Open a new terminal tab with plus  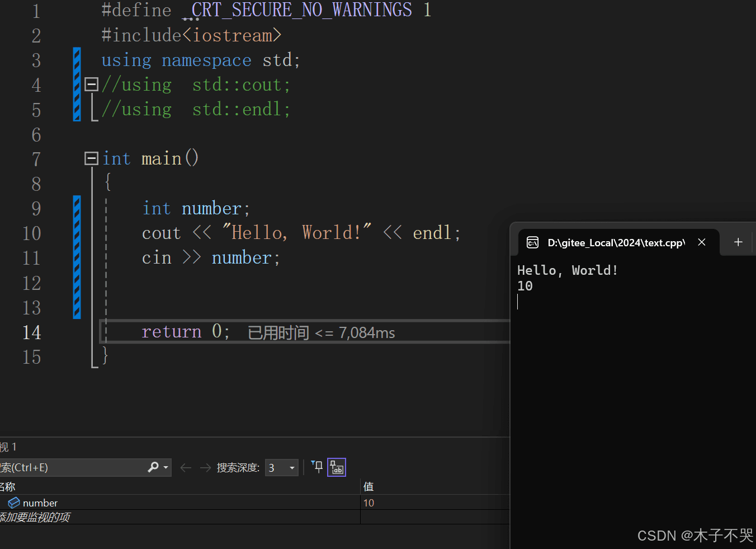pos(738,242)
